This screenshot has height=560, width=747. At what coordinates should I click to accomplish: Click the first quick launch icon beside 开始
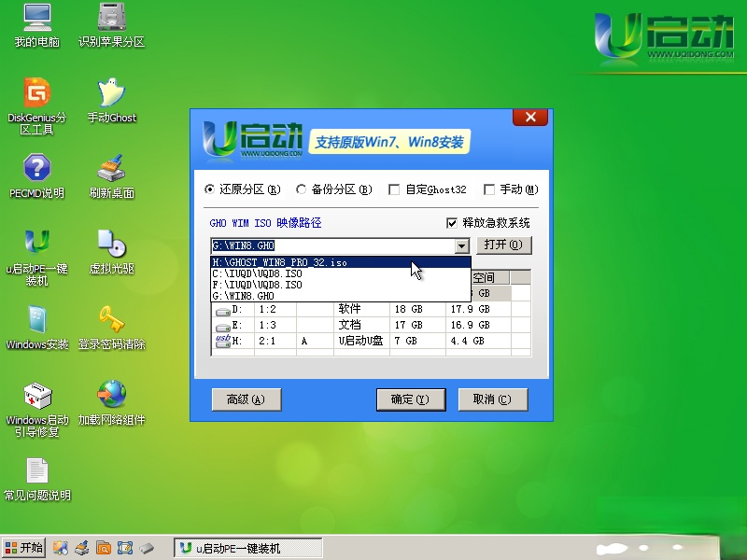(x=61, y=548)
